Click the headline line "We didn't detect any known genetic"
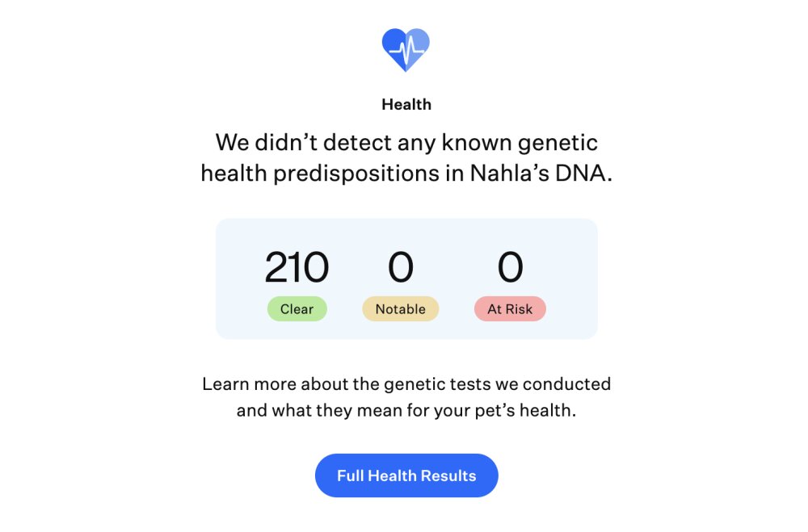The height and width of the screenshot is (532, 808). click(406, 143)
